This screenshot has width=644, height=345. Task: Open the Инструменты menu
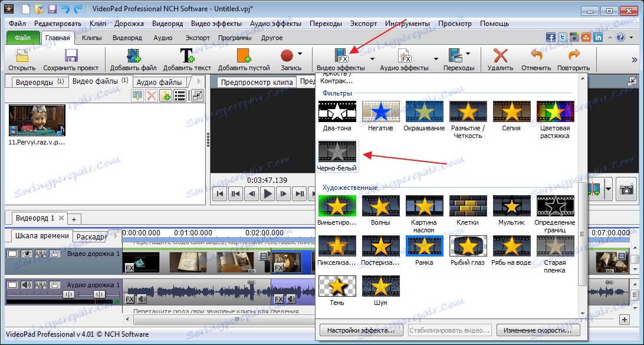pyautogui.click(x=408, y=24)
